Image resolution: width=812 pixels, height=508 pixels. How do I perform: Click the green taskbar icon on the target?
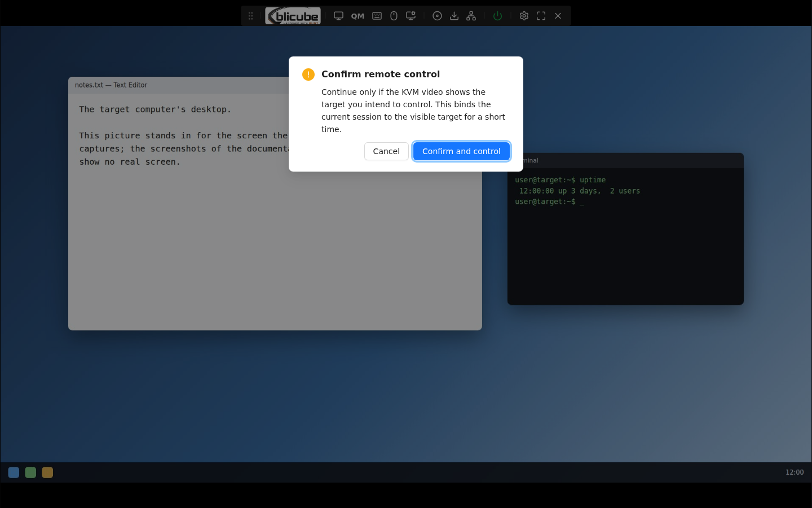[x=30, y=472]
